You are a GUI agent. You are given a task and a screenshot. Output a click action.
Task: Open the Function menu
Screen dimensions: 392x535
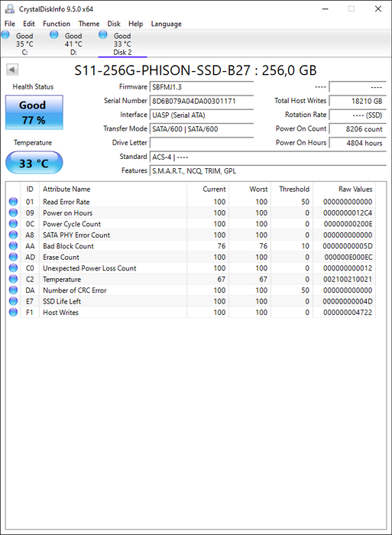57,24
